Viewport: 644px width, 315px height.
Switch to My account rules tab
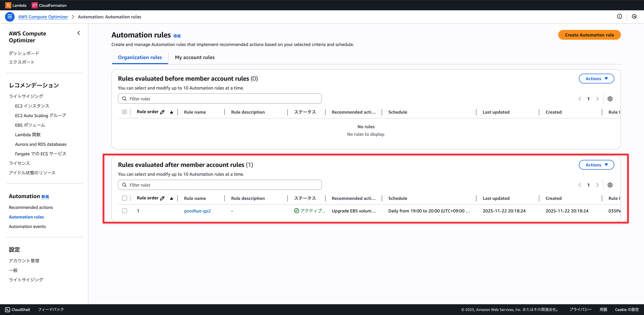[194, 57]
